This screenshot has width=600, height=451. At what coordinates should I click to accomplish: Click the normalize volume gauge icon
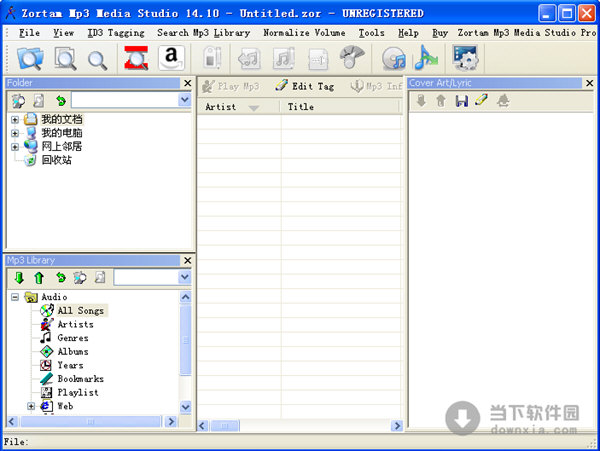[352, 57]
